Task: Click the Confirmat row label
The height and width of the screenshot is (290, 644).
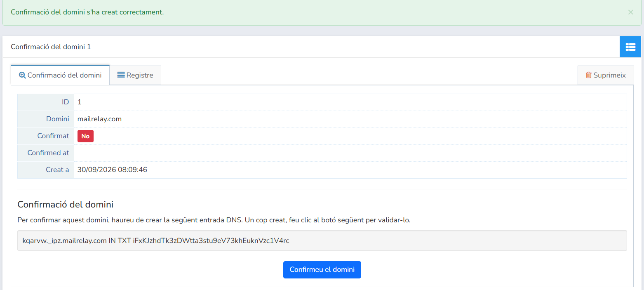Action: click(x=53, y=136)
